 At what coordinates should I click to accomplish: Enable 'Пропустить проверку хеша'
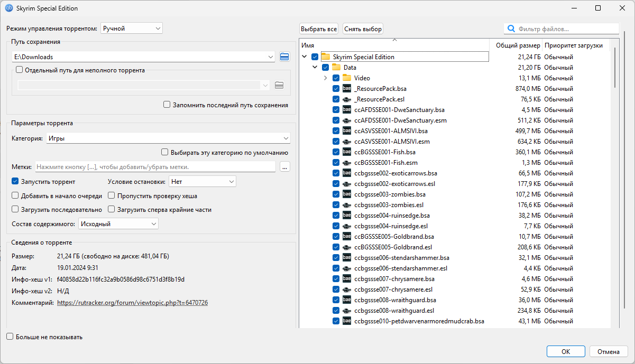coord(111,195)
